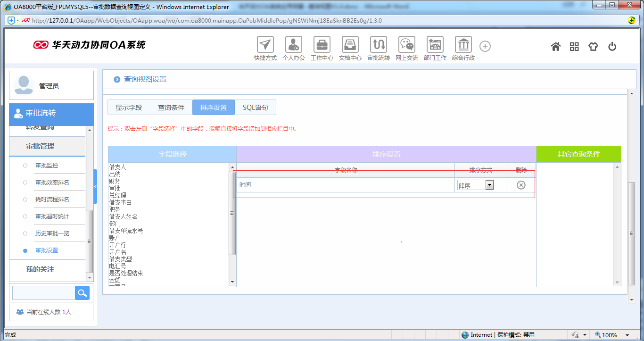Open the 综合行政 administration icon
644x341 pixels.
(x=463, y=45)
